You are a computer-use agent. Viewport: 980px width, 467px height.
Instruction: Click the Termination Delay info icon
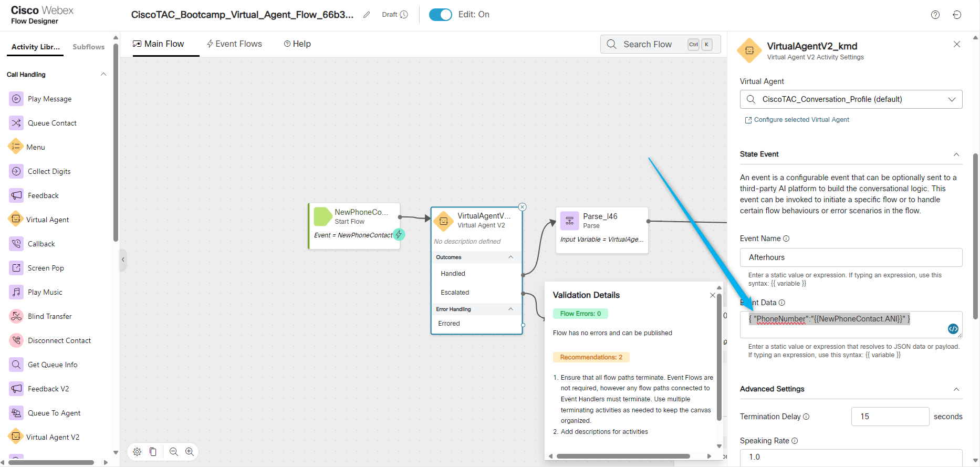pyautogui.click(x=806, y=417)
